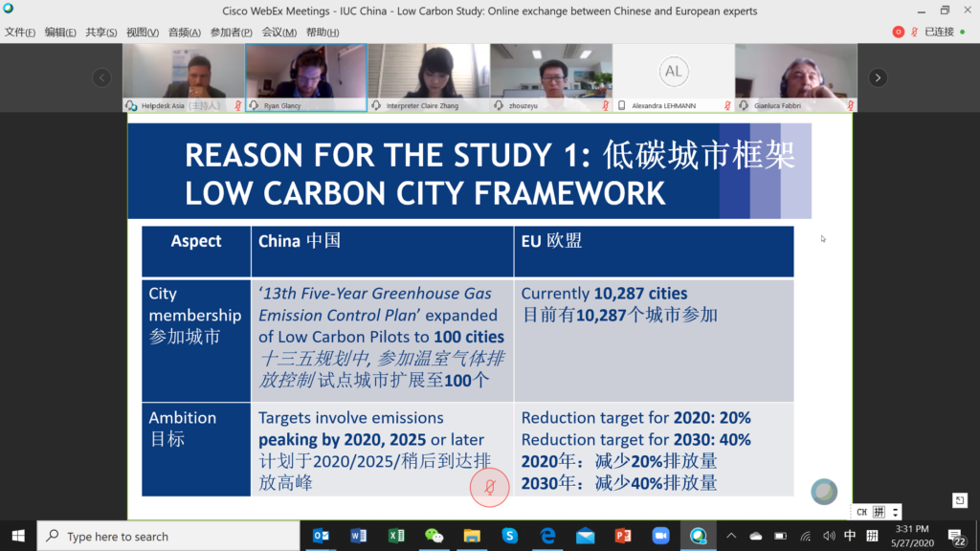
Task: Click the floating WebEx assistant ball
Action: 823,492
